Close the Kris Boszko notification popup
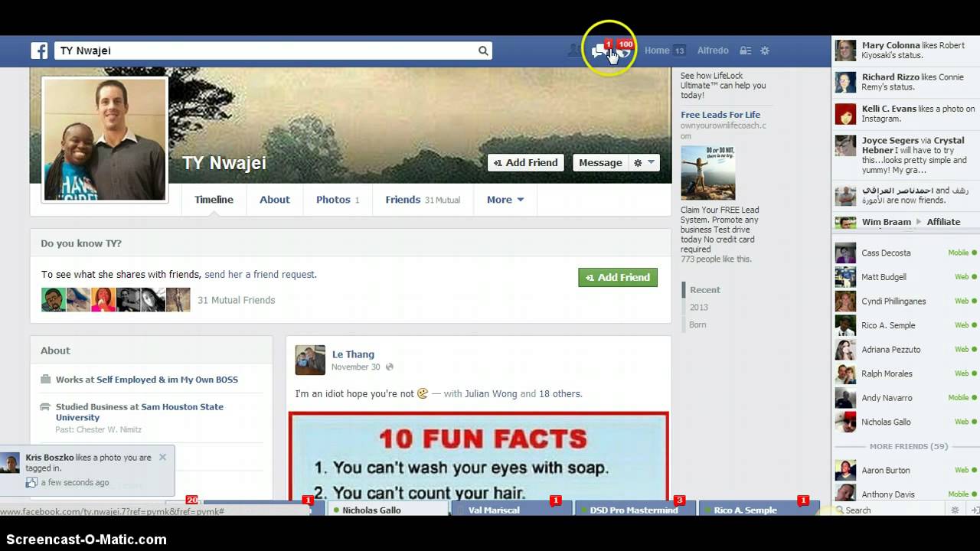Screen dimensions: 980x551 point(162,457)
